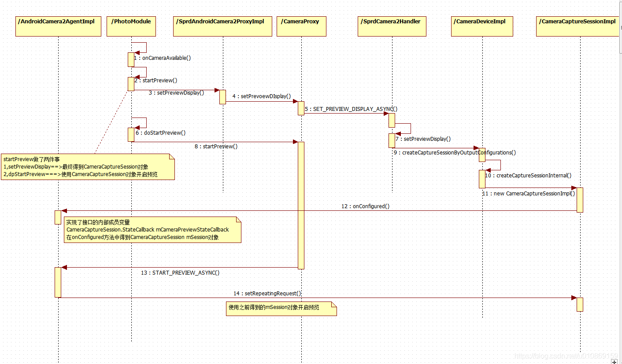622x364 pixels.
Task: Click message label '11 : new CameraCaptureSessionImpl()'
Action: [x=529, y=193]
